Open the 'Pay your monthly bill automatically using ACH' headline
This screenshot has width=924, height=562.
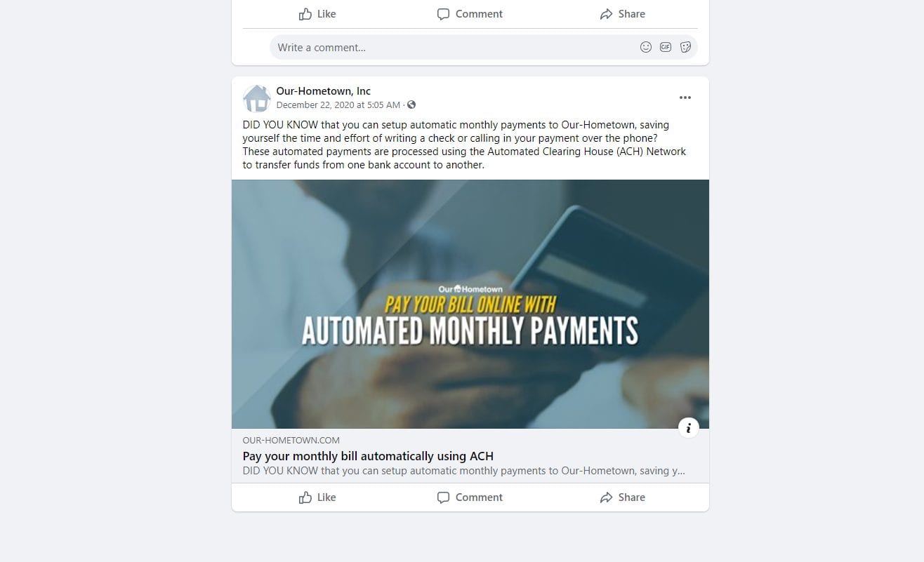(x=368, y=456)
